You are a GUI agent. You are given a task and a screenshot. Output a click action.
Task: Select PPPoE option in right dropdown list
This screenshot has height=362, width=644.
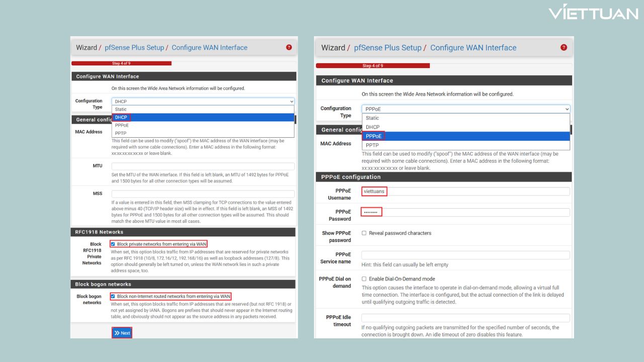(374, 136)
